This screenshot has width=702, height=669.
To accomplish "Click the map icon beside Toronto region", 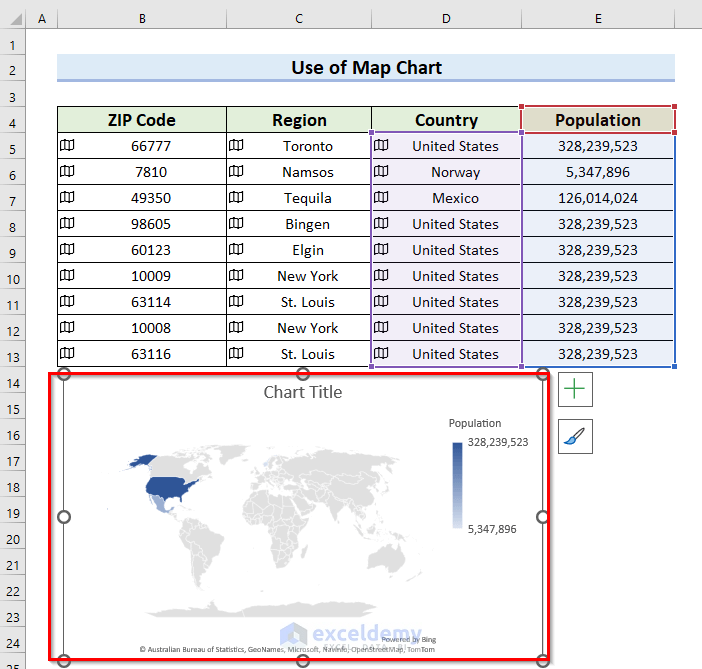I will (x=236, y=146).
